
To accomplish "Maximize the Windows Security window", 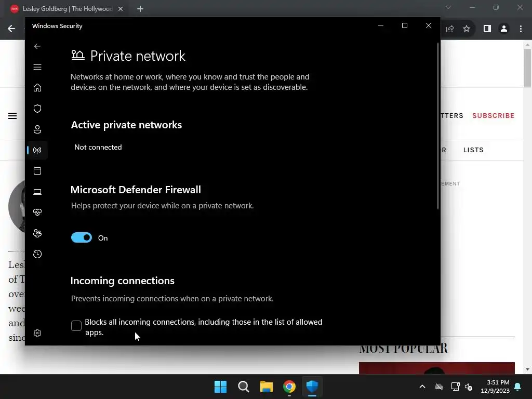I will coord(404,26).
